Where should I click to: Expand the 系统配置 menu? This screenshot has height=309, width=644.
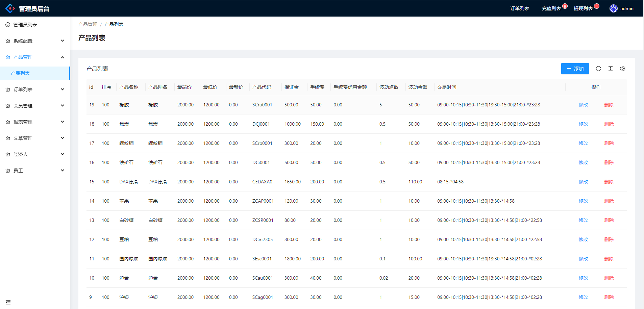pos(62,41)
